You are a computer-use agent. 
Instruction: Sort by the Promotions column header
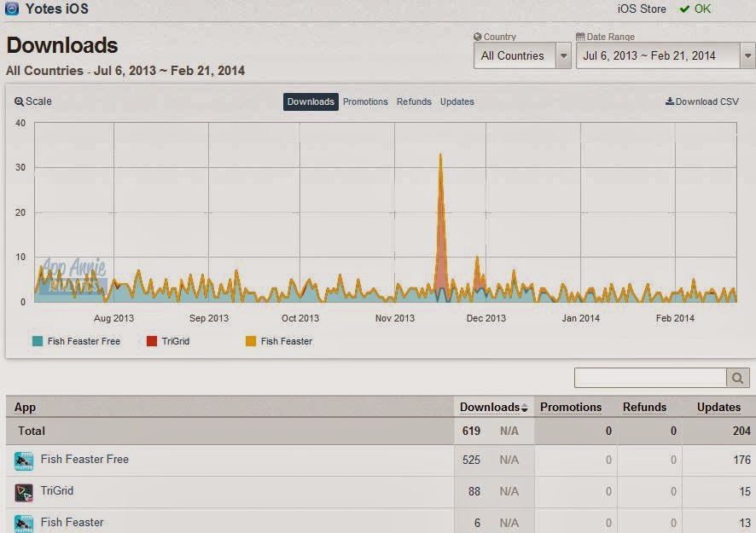click(570, 408)
